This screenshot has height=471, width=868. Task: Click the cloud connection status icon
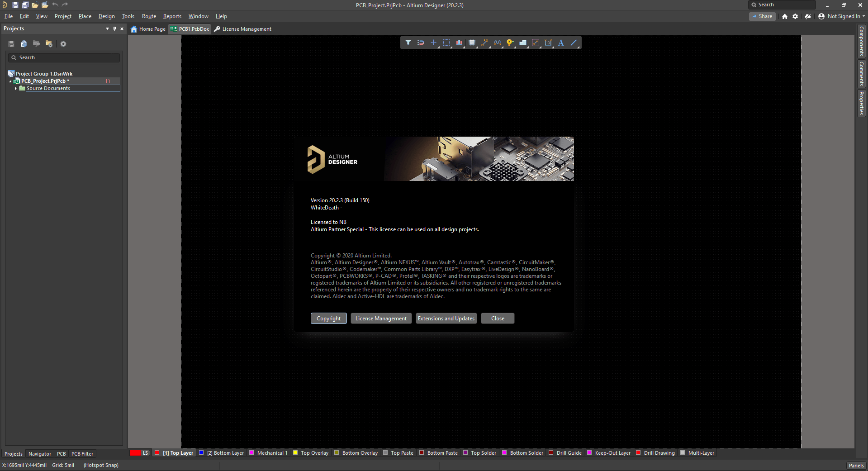coord(808,16)
